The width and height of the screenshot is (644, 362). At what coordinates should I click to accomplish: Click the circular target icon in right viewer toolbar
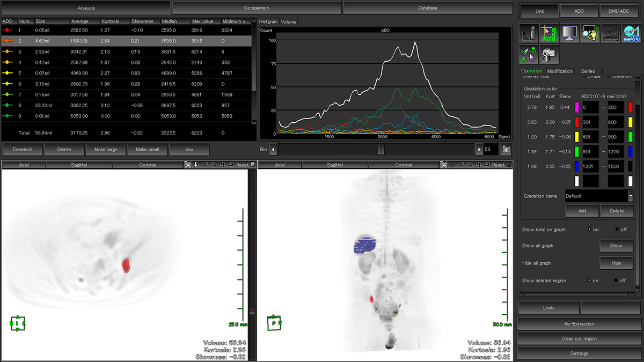coord(443,165)
